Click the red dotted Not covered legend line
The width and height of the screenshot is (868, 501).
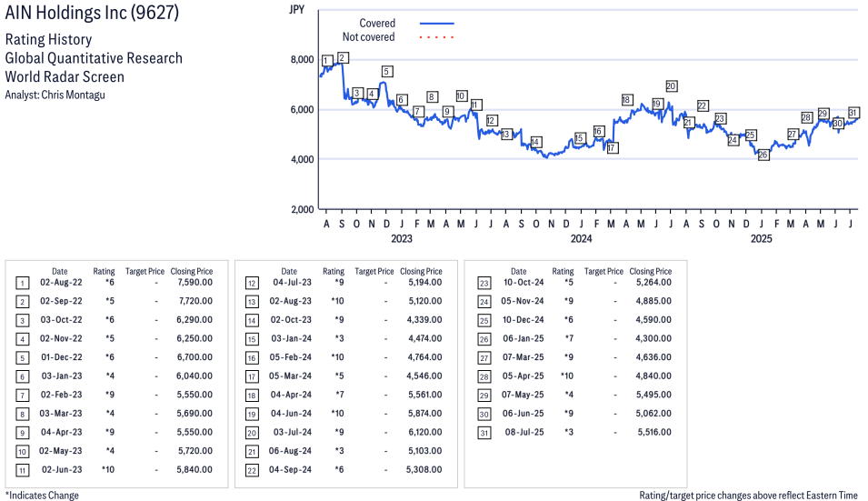tap(437, 37)
